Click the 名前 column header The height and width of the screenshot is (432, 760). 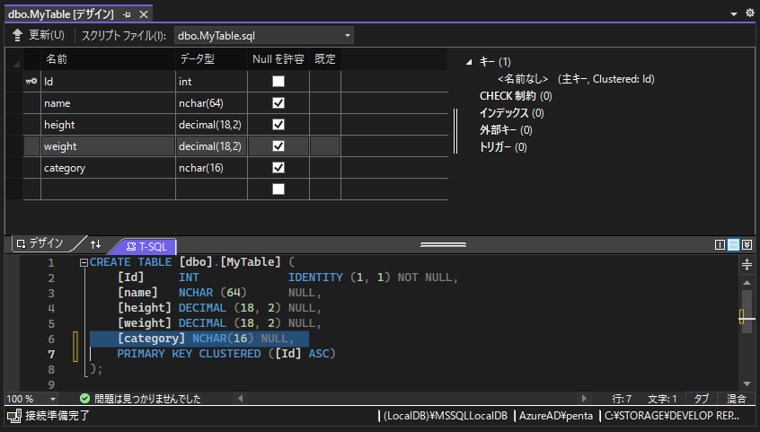108,59
